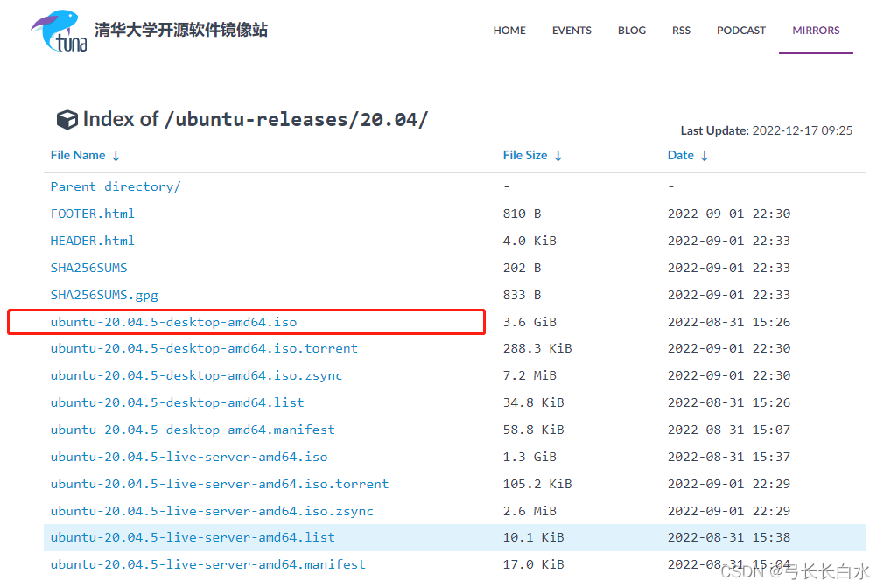884x588 pixels.
Task: Click the 4.0 KiB size value
Action: pos(530,241)
